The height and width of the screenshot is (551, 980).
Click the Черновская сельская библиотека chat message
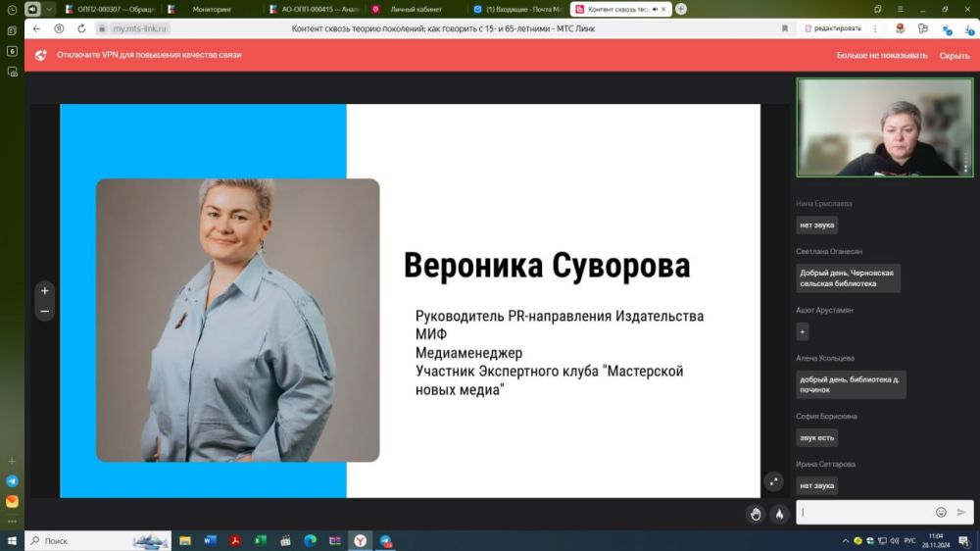point(848,278)
